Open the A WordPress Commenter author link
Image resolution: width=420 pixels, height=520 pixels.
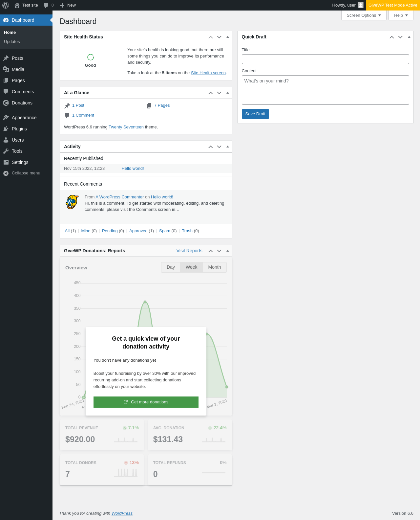tap(120, 197)
